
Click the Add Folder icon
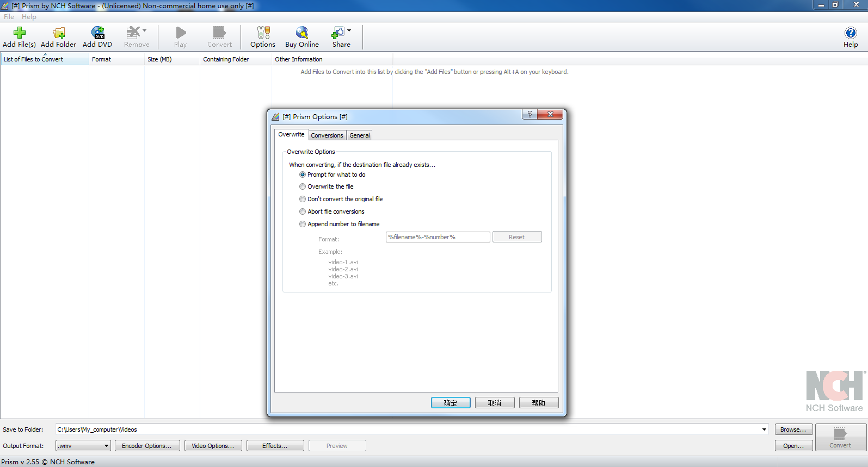click(x=58, y=33)
